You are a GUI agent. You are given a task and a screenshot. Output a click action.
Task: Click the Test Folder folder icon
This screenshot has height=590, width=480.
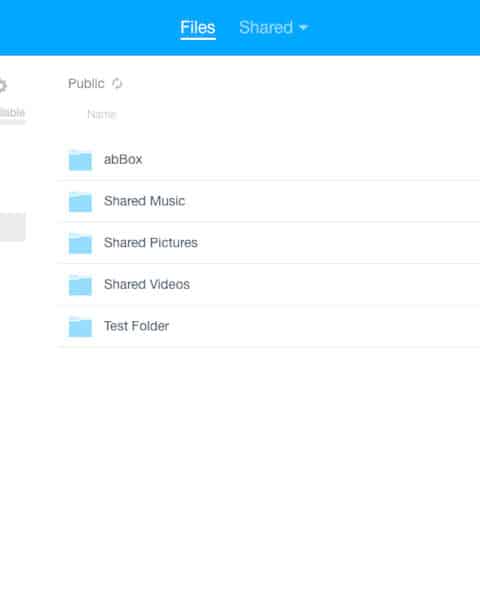(80, 327)
